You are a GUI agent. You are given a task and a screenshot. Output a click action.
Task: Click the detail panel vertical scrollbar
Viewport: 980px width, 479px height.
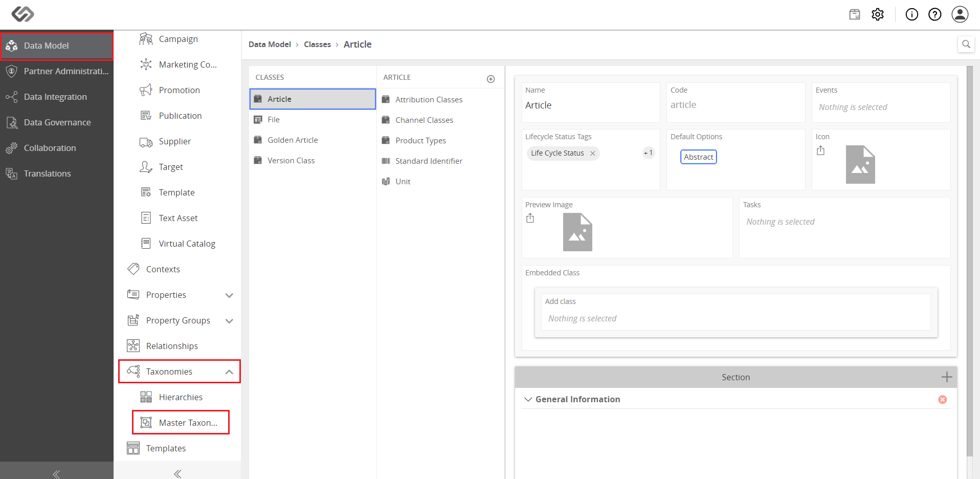tap(970, 261)
